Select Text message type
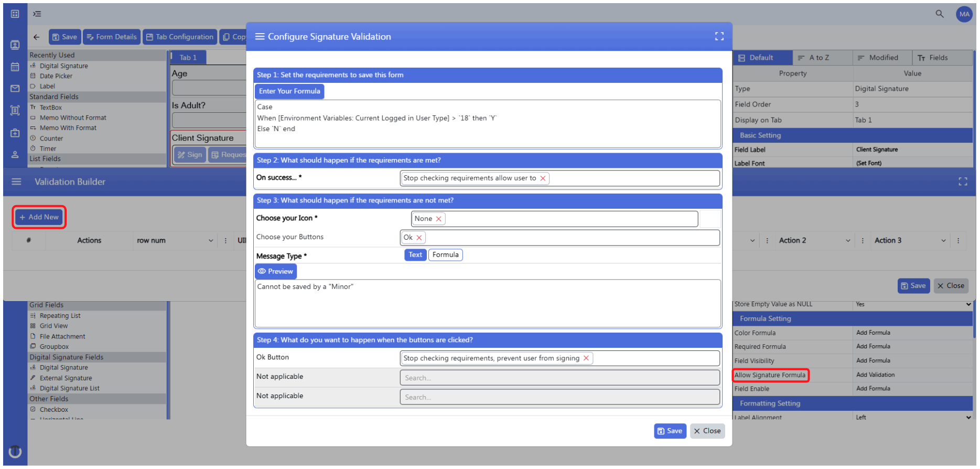This screenshot has height=469, width=980. (x=415, y=255)
